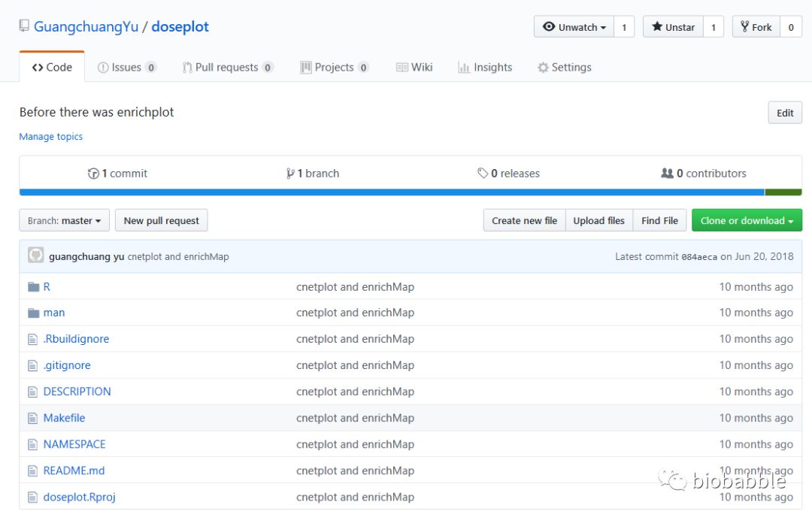Click the R folder icon
The image size is (812, 514).
[33, 287]
